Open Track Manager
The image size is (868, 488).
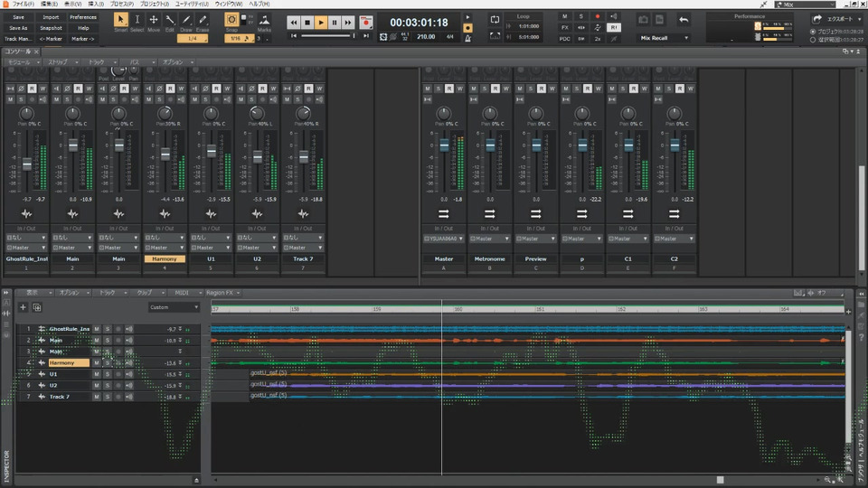point(18,39)
